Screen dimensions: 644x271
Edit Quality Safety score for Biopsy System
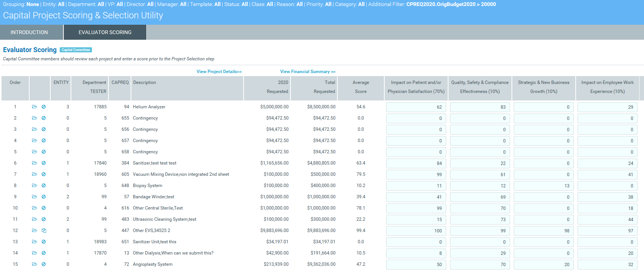tap(480, 186)
